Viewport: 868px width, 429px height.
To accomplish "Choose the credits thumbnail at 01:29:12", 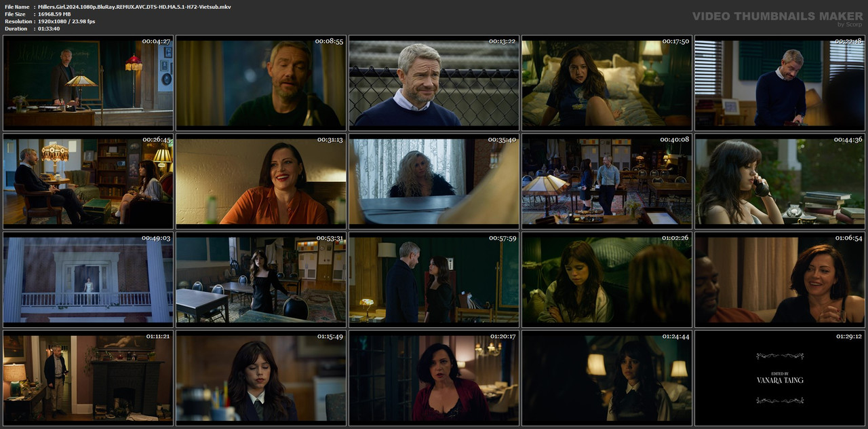I will 780,377.
